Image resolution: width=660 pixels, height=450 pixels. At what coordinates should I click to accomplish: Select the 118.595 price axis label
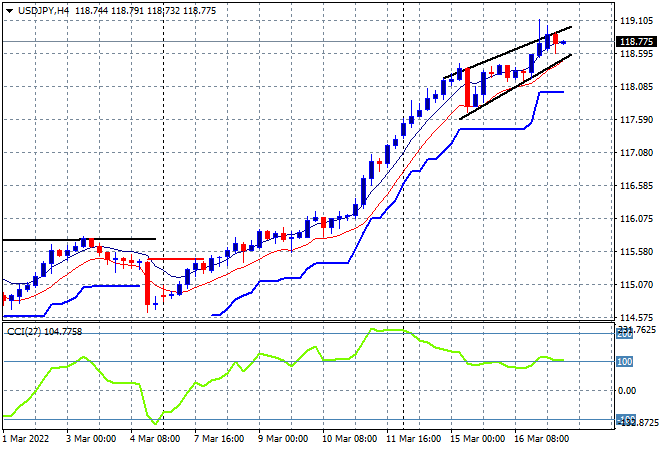pyautogui.click(x=637, y=53)
